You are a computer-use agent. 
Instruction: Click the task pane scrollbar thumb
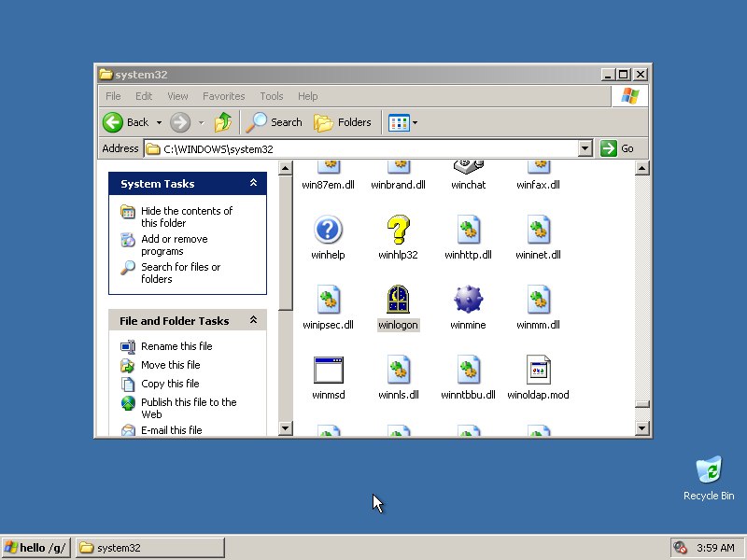[x=285, y=243]
